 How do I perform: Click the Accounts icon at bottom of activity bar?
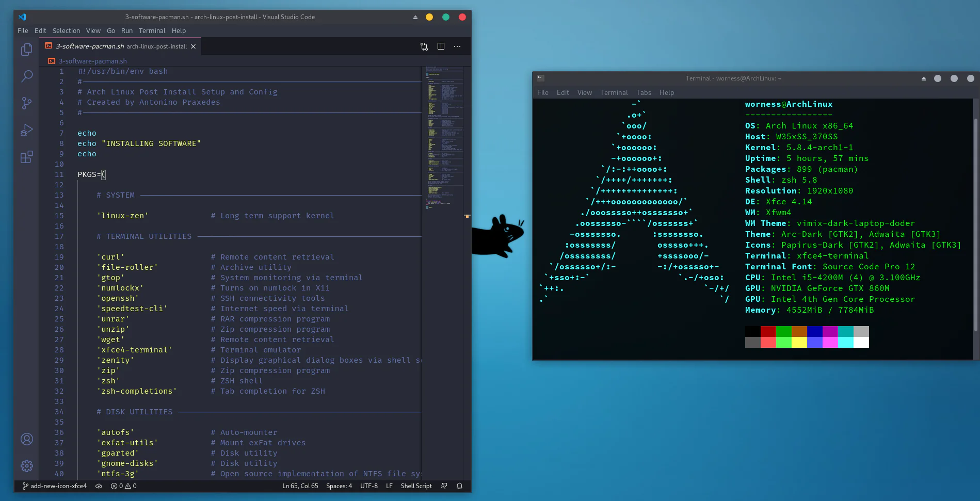pos(26,439)
